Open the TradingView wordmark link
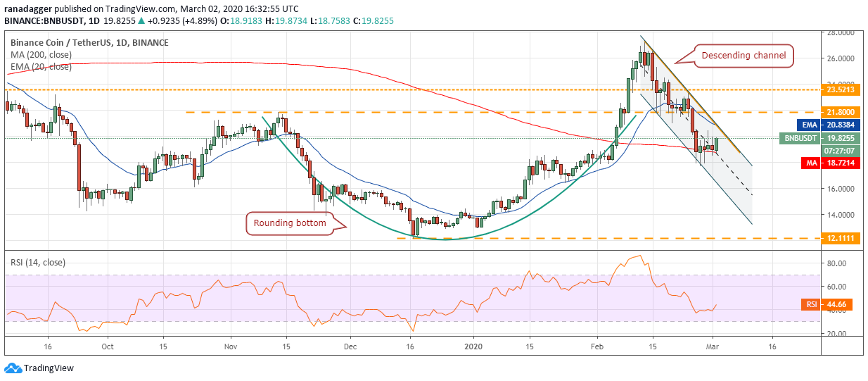 point(49,368)
